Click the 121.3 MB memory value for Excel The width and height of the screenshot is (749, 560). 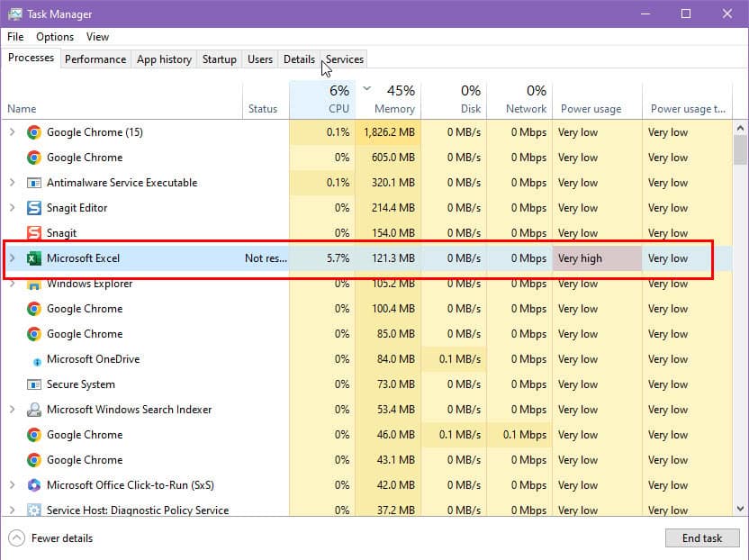pos(393,258)
